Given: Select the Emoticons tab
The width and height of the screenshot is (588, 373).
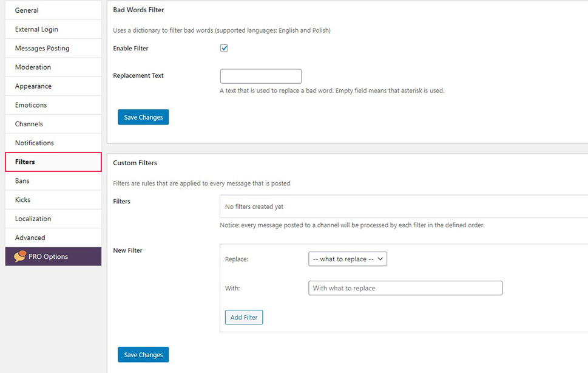Looking at the screenshot, I should tap(53, 105).
